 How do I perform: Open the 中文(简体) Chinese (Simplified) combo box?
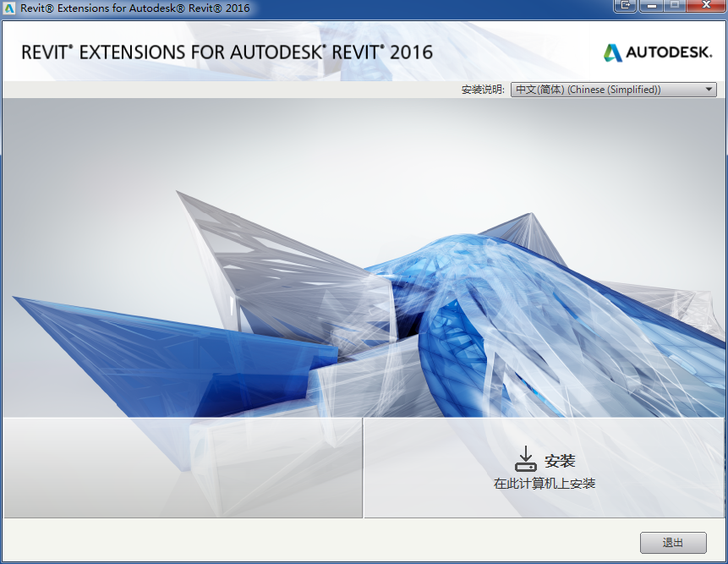point(605,90)
